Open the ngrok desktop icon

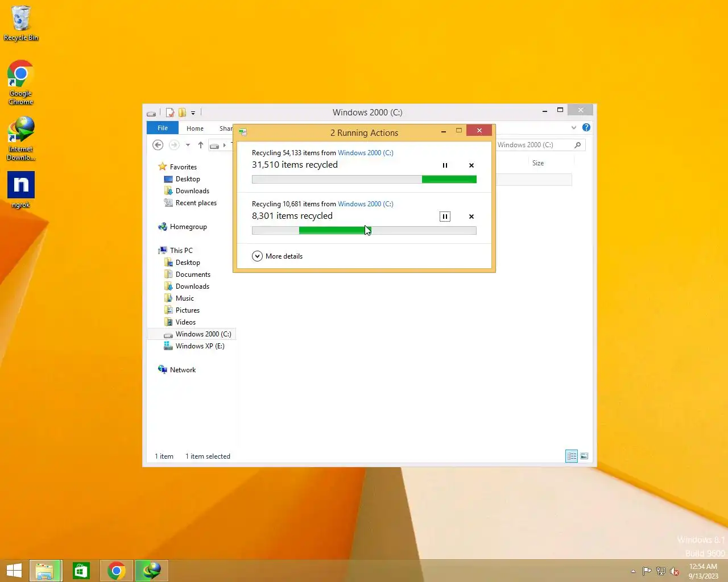click(21, 190)
